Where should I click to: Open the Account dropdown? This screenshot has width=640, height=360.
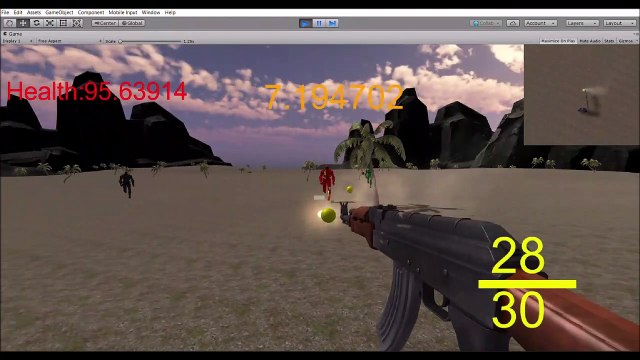(x=540, y=23)
